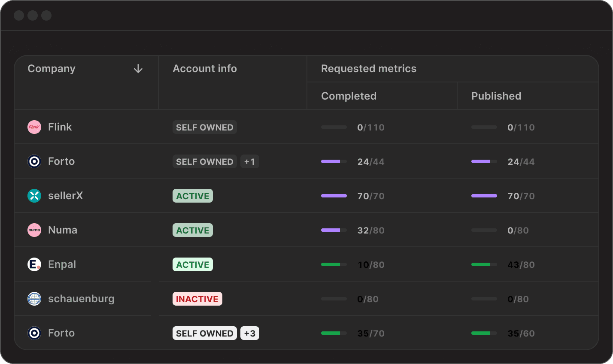The height and width of the screenshot is (364, 613).
Task: Click the SELF OWNED badge beside +3
Action: pos(205,333)
